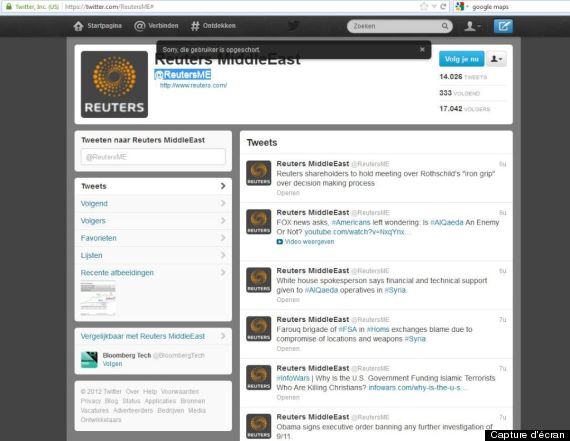Click chevron beside Volgers

(223, 220)
